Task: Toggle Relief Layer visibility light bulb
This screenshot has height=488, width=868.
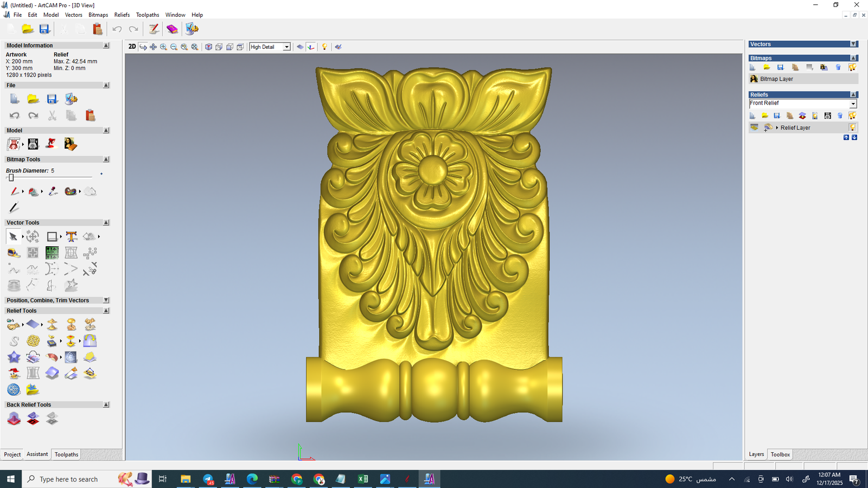Action: (852, 127)
